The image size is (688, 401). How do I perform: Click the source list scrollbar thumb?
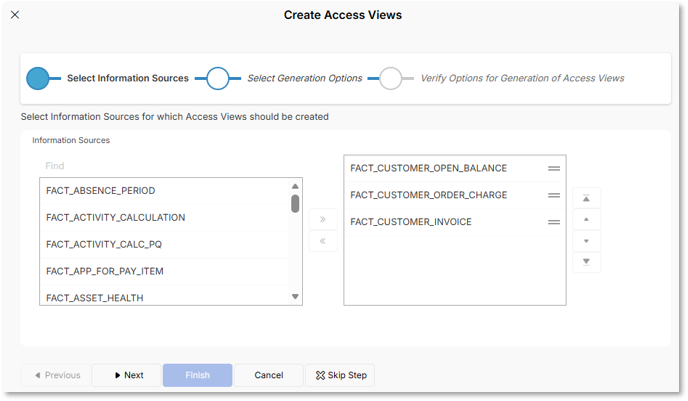[295, 204]
